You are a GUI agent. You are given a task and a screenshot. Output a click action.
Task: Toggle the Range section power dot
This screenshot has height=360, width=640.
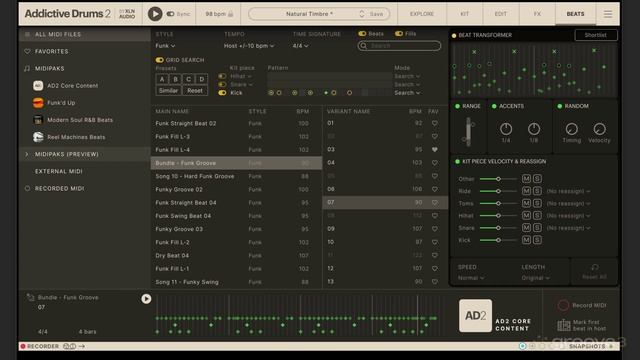457,106
